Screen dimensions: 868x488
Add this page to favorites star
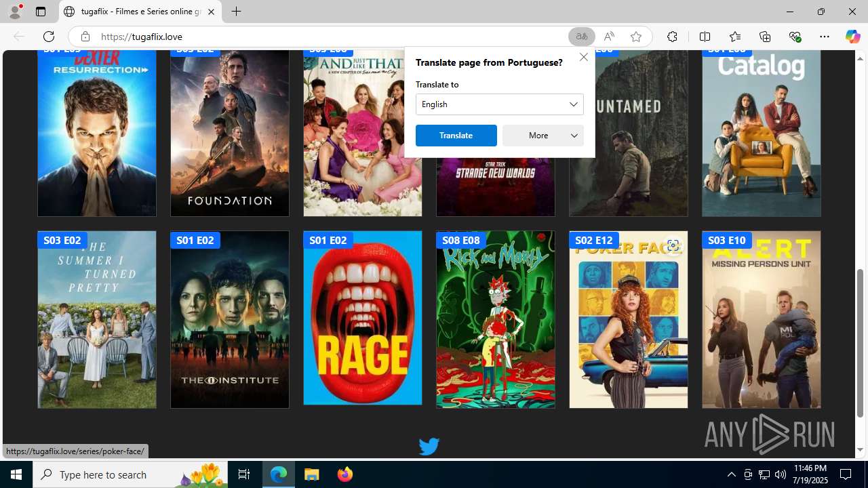tap(635, 37)
